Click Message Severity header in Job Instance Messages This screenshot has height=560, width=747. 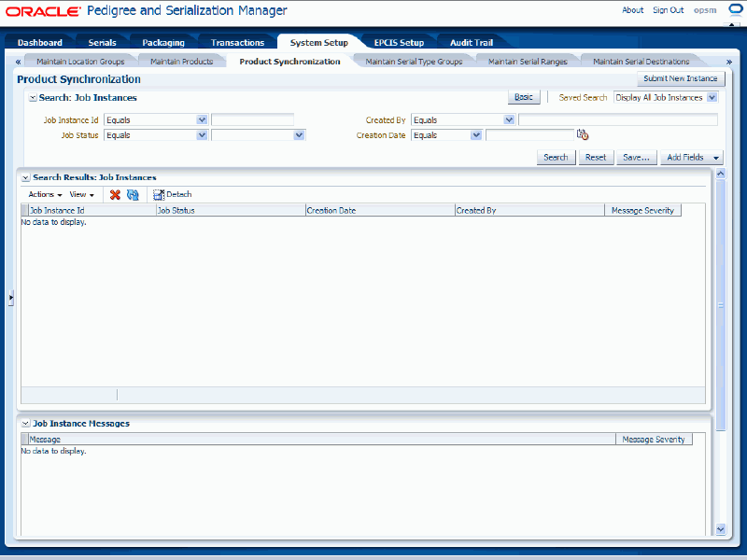click(x=654, y=440)
